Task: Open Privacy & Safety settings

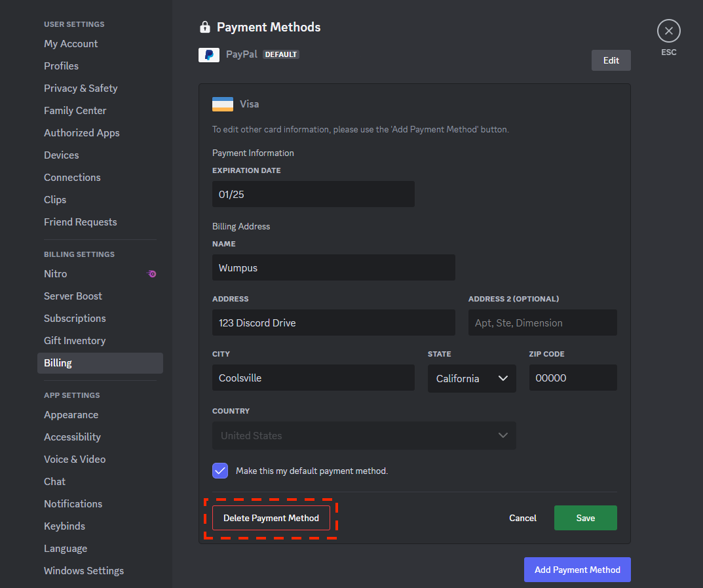Action: click(x=80, y=88)
